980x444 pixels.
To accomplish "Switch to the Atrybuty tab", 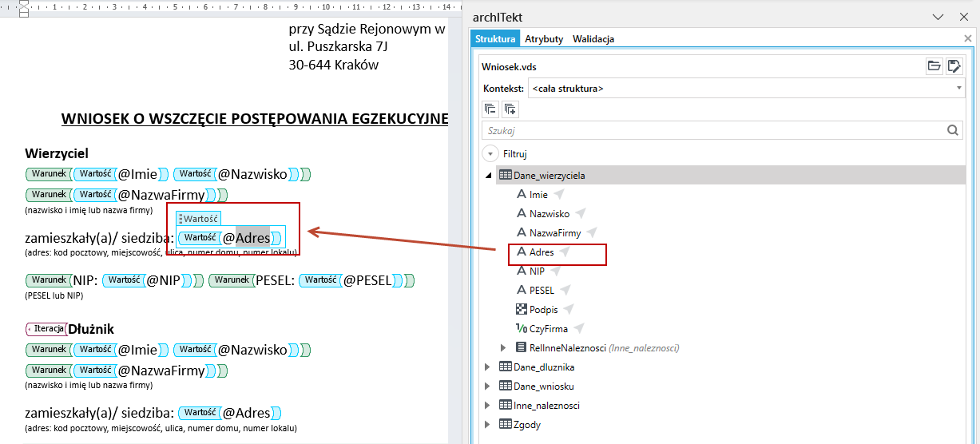I will (544, 38).
